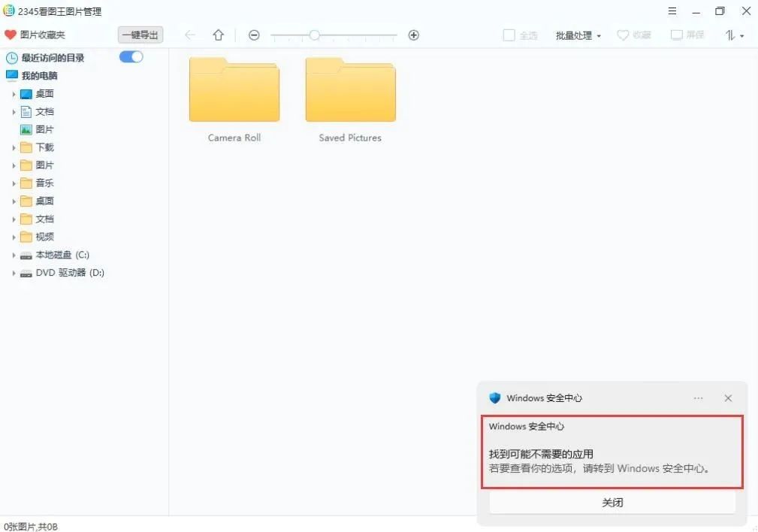Click the back arrow navigation icon
This screenshot has width=758, height=532.
[192, 35]
